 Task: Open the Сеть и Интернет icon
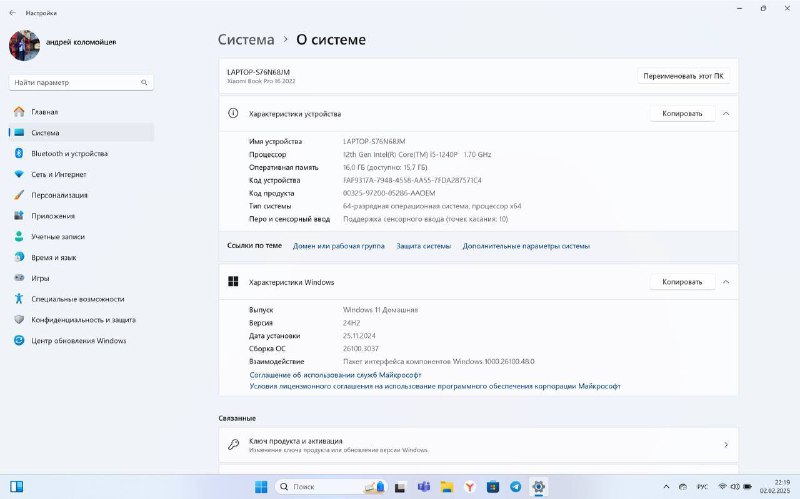(19, 174)
